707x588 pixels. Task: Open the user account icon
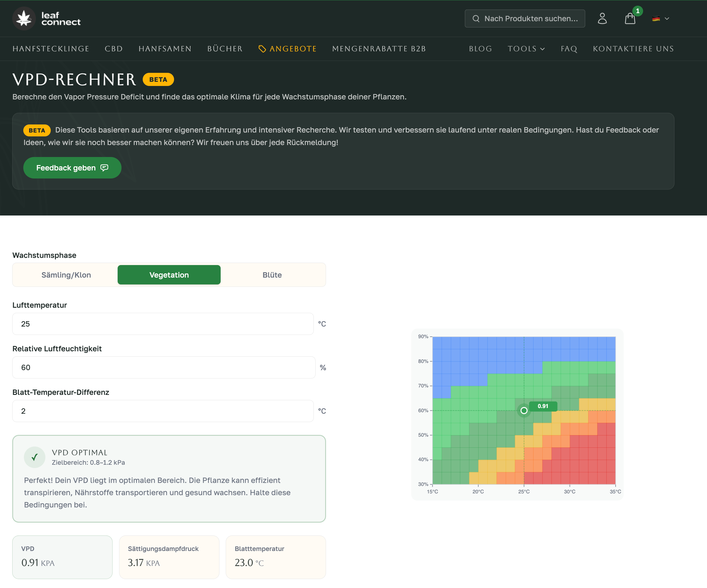tap(602, 19)
